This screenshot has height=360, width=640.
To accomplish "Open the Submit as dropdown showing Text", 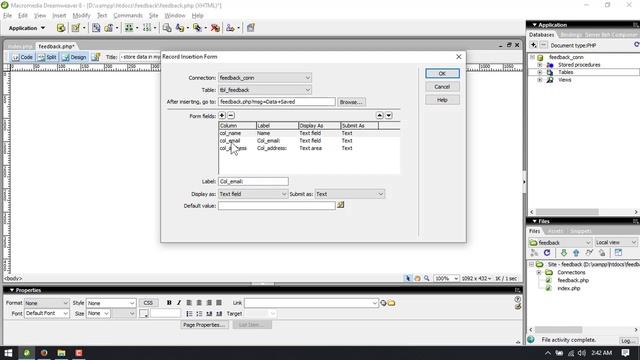I will (x=350, y=194).
